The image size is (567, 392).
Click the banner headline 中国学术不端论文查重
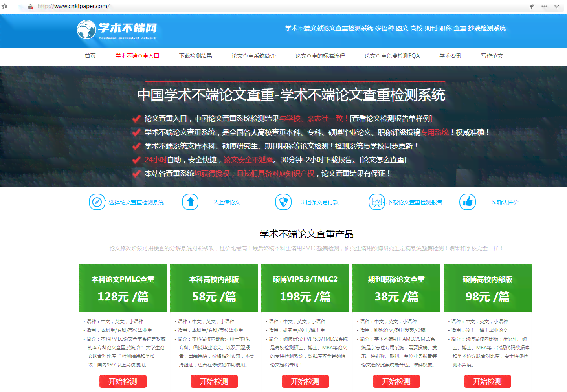point(291,95)
